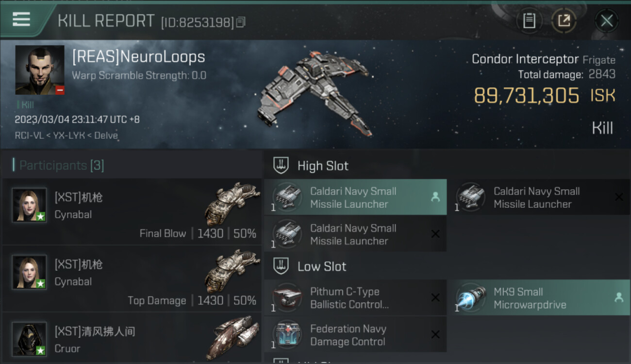Select the MK9 Small Microwarpdrive module
Viewport: 631px width, 364px height.
tap(542, 298)
